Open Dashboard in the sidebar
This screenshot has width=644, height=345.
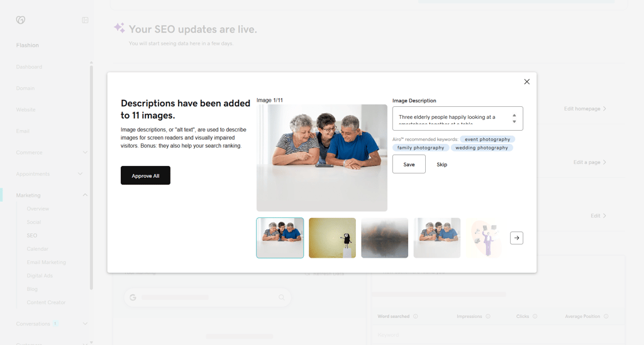click(x=29, y=67)
